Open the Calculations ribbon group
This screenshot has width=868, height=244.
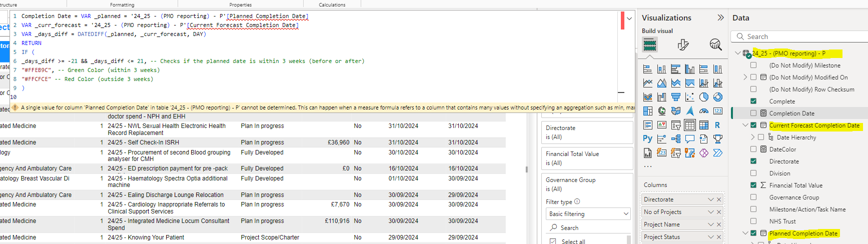pos(332,4)
